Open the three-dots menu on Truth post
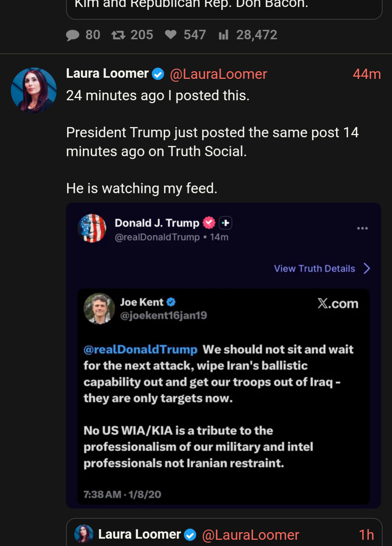The height and width of the screenshot is (546, 392). tap(362, 228)
